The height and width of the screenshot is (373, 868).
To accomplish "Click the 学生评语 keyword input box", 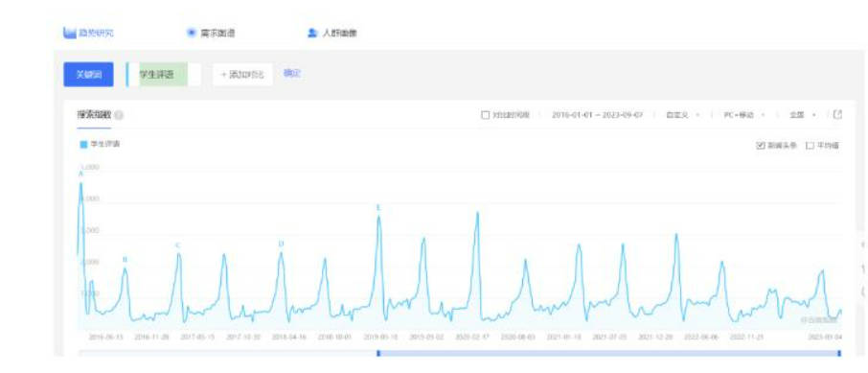I will tap(164, 74).
